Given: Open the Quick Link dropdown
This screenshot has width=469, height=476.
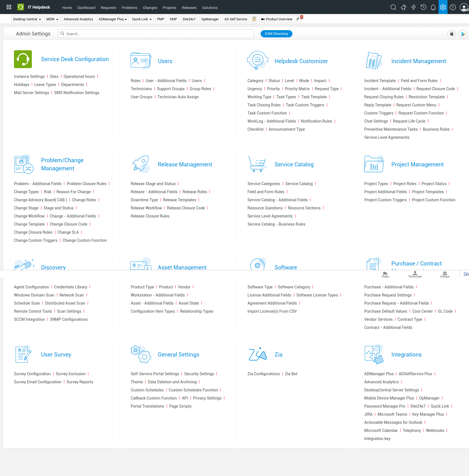Looking at the screenshot, I should (142, 19).
